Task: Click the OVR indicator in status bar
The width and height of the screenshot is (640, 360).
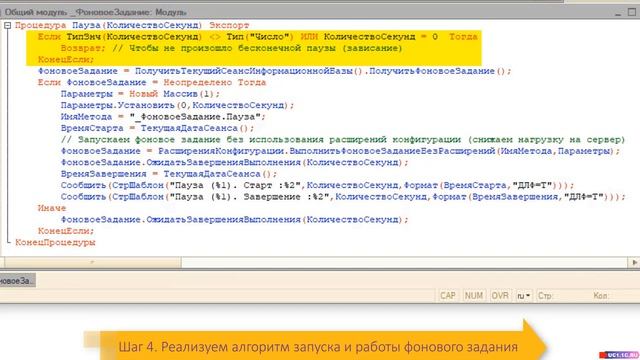Action: pos(500,296)
